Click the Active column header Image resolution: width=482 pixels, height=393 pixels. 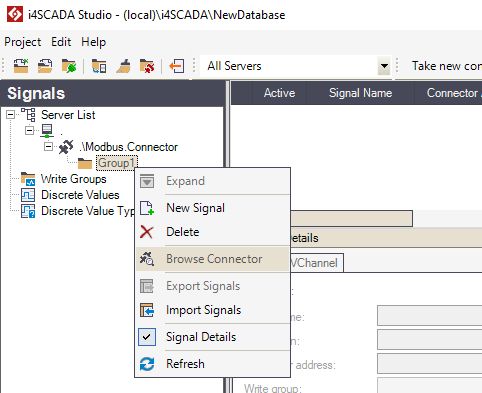[x=279, y=93]
